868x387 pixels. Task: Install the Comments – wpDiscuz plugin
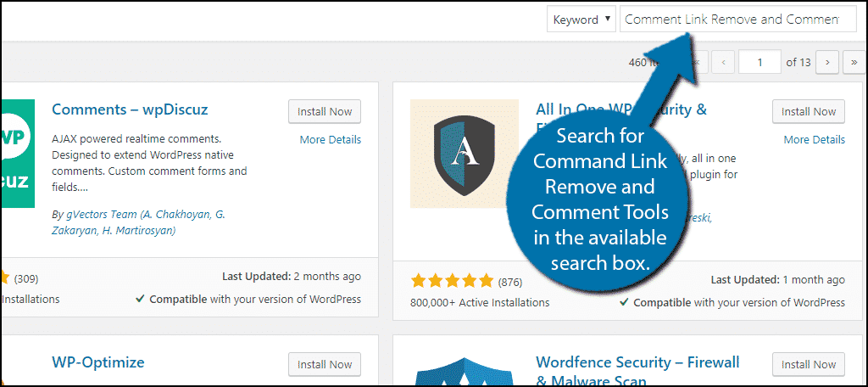[x=325, y=111]
